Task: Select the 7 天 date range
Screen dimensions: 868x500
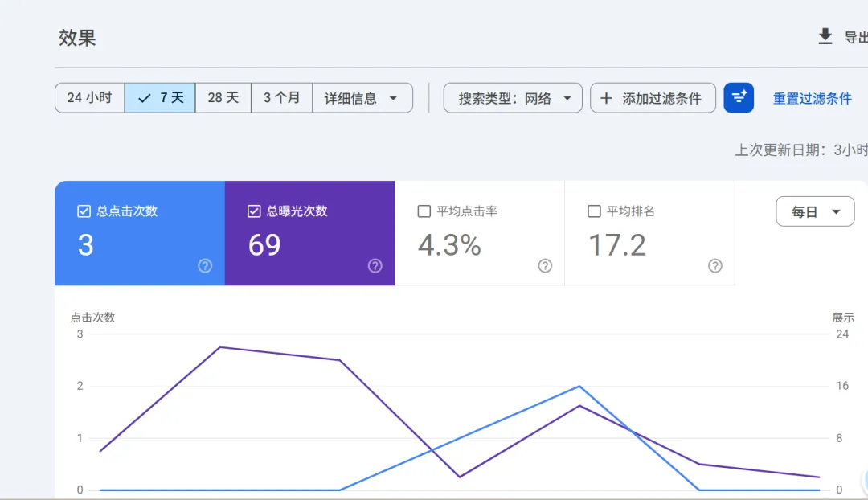Action: pyautogui.click(x=160, y=98)
